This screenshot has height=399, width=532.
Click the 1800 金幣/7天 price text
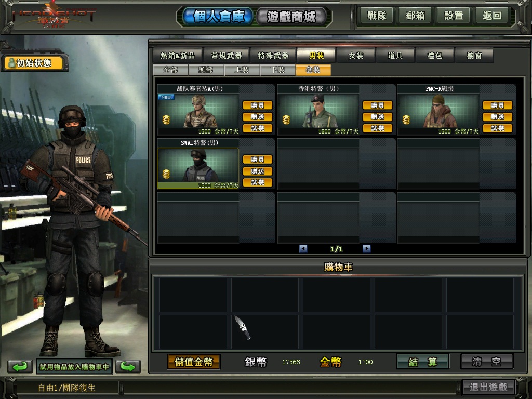tap(338, 131)
